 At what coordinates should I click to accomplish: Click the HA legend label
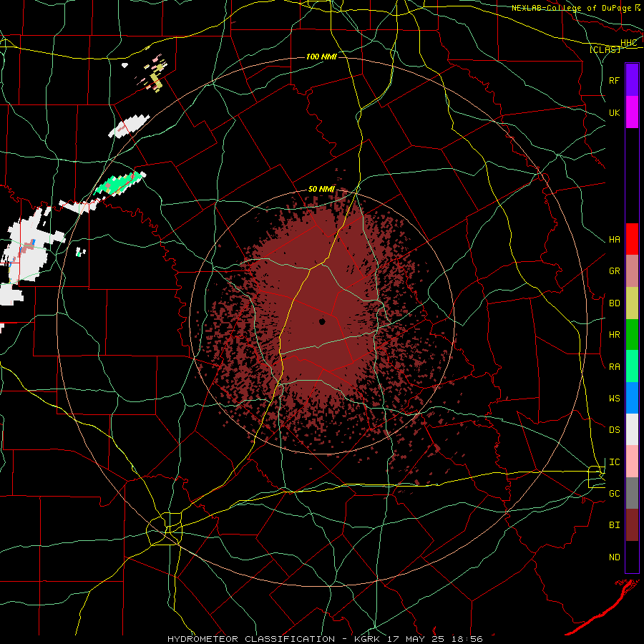coord(614,240)
